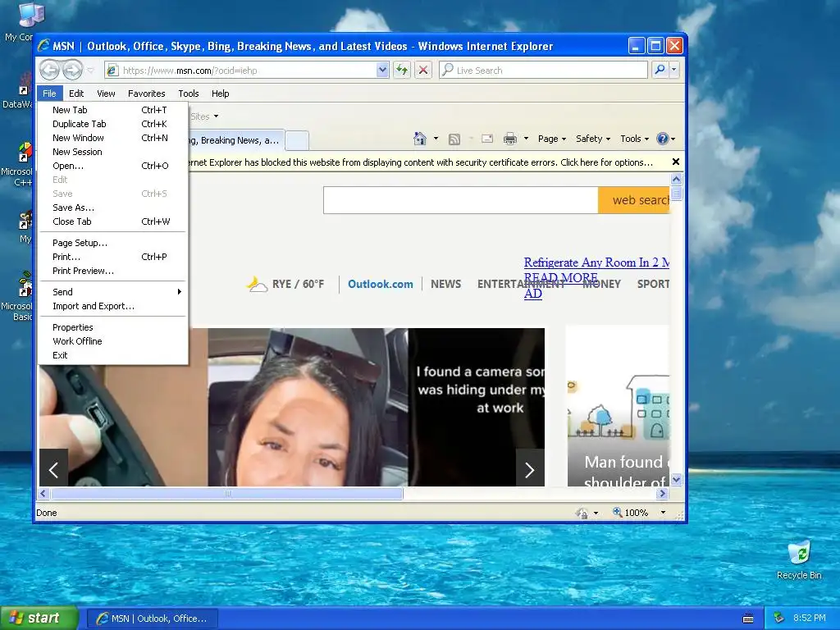Choose Exit from File menu
The height and width of the screenshot is (630, 840).
[x=112, y=355]
